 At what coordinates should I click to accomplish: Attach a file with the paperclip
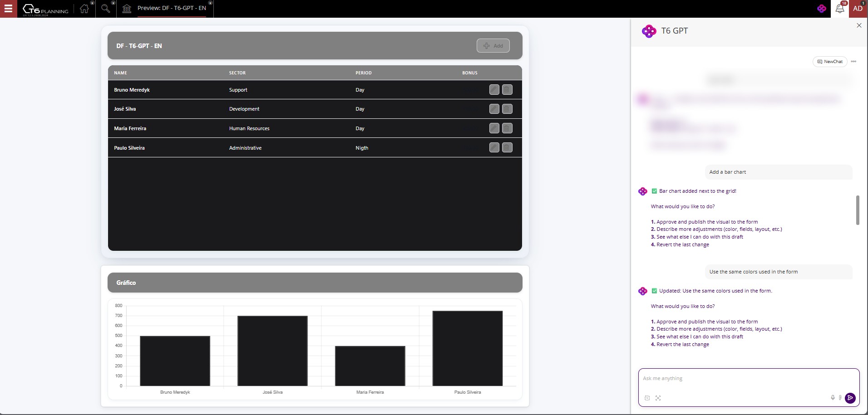(x=840, y=398)
